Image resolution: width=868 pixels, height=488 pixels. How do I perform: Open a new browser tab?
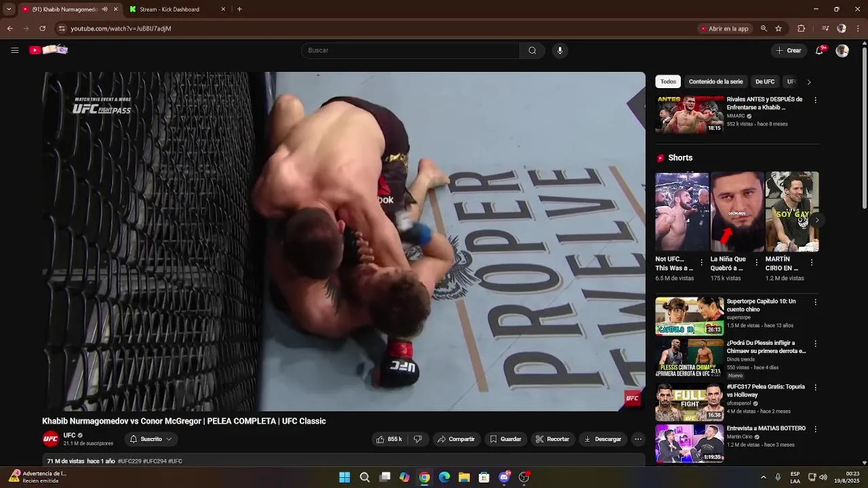239,9
